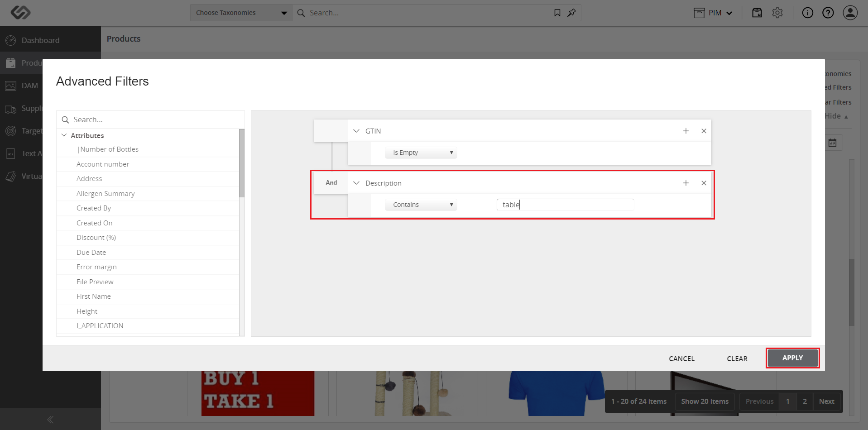Open Dashboard in the sidebar
The width and height of the screenshot is (868, 430).
click(40, 40)
